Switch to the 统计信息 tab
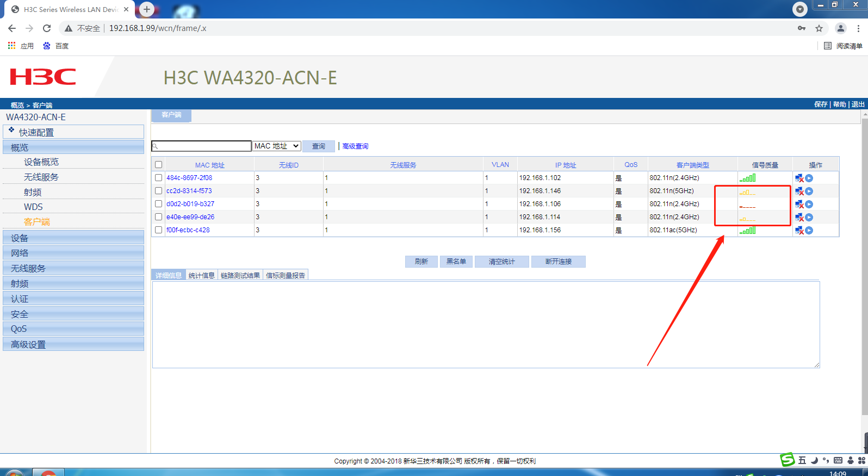Screen dimensions: 868x476 (202, 275)
